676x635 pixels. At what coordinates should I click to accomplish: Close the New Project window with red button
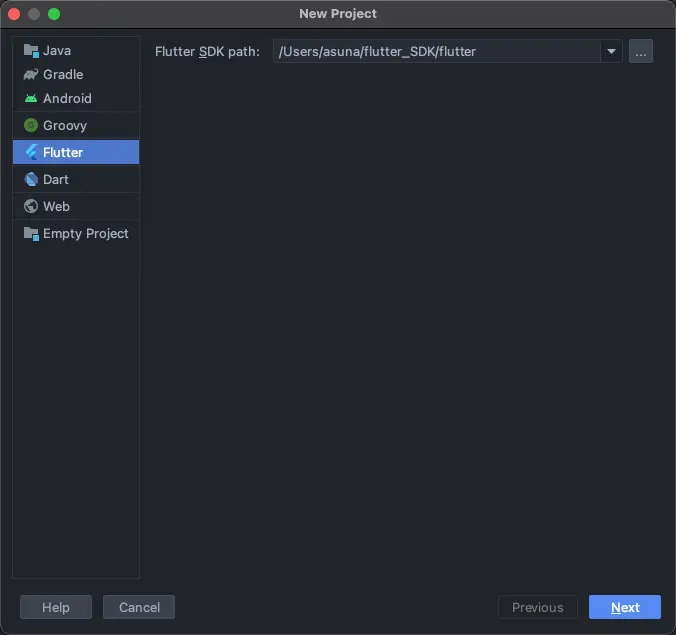click(x=14, y=14)
